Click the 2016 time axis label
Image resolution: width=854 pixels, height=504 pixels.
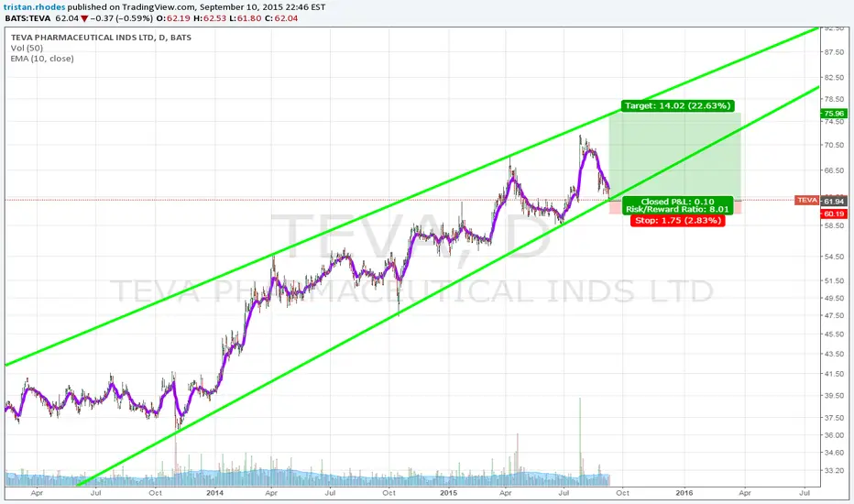pyautogui.click(x=684, y=493)
